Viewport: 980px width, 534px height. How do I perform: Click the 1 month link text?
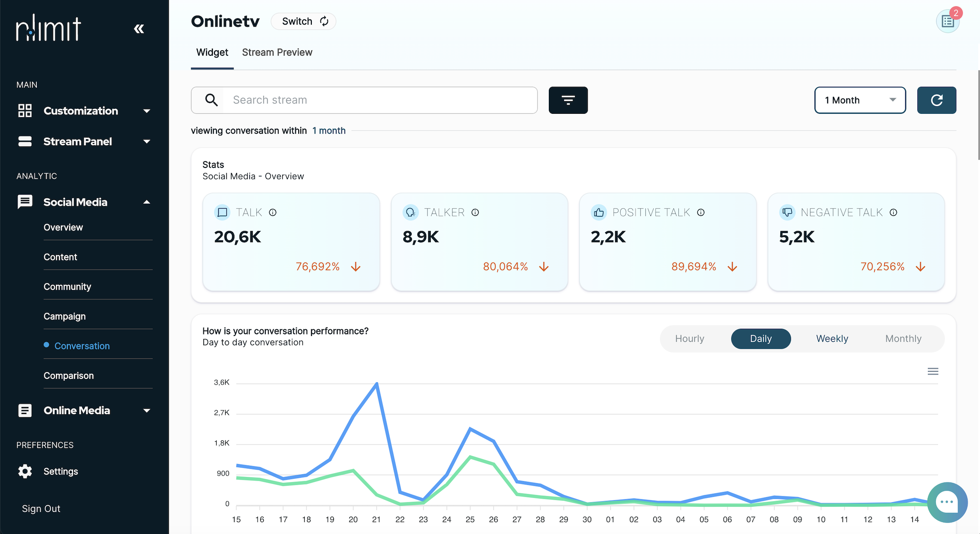point(329,131)
